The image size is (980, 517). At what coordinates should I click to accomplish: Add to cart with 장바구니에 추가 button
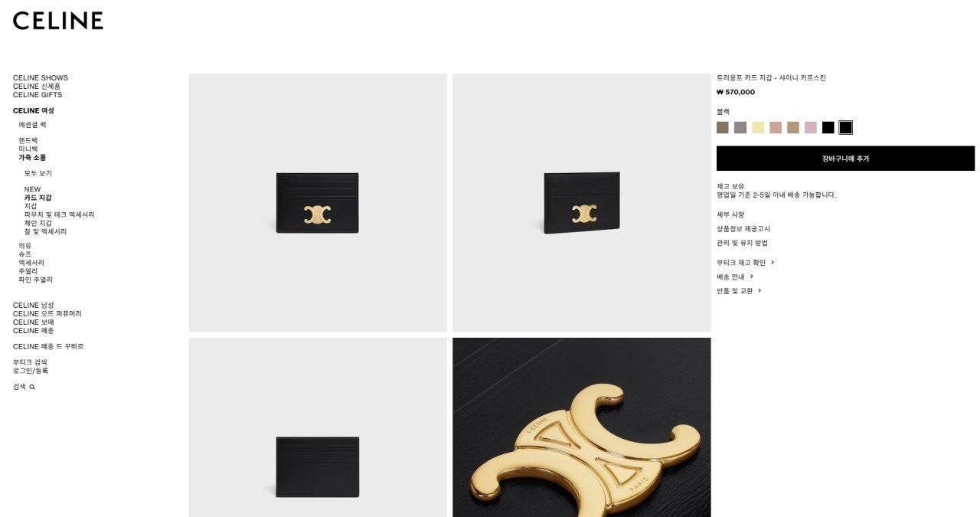[x=845, y=159]
